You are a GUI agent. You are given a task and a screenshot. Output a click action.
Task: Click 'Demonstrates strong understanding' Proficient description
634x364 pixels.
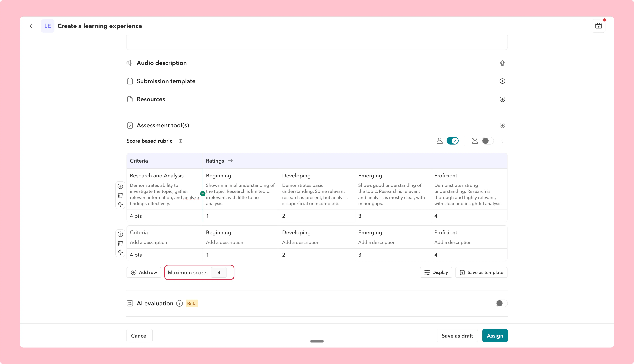pyautogui.click(x=468, y=194)
